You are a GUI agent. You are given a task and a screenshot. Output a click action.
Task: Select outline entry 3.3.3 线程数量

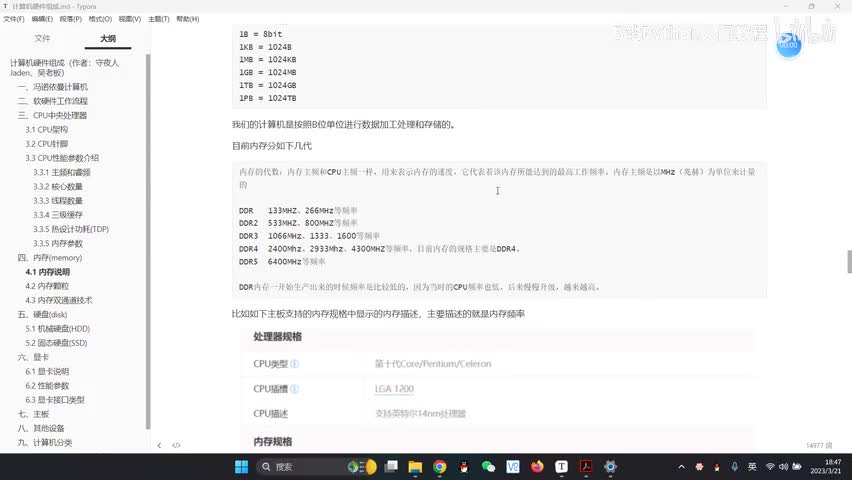[x=58, y=201]
